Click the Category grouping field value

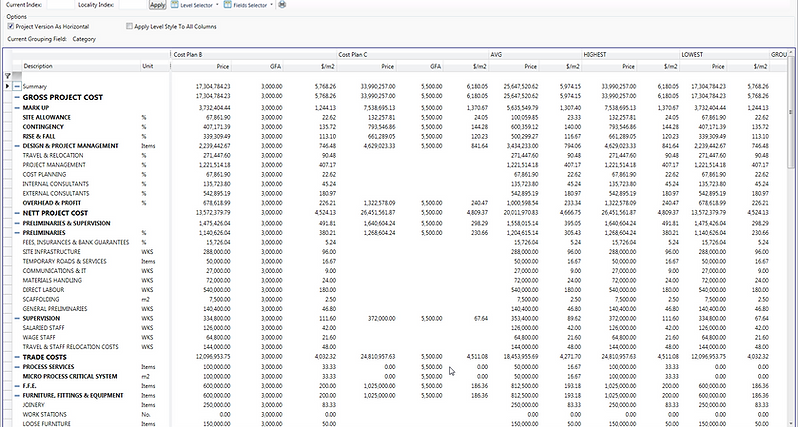pos(84,39)
